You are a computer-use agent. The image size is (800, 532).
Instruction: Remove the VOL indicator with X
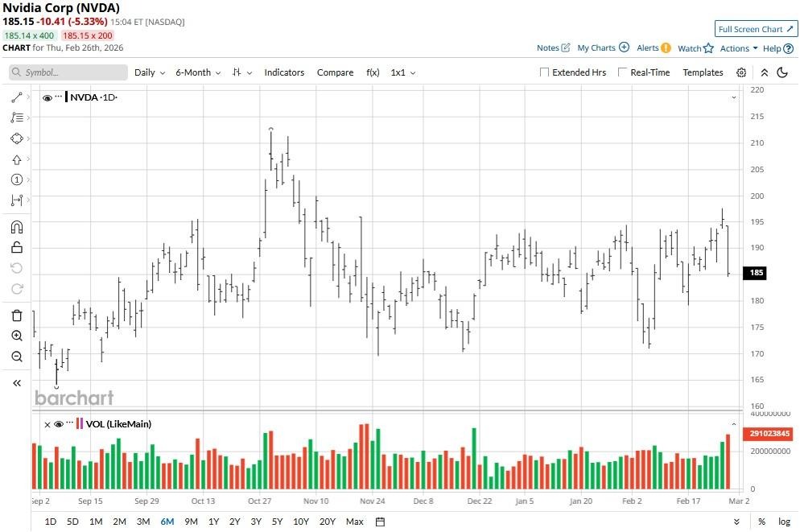point(47,424)
